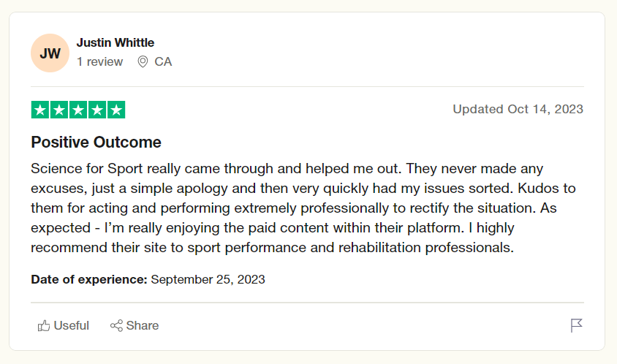The width and height of the screenshot is (617, 364).
Task: Click the third green star
Action: [x=78, y=110]
